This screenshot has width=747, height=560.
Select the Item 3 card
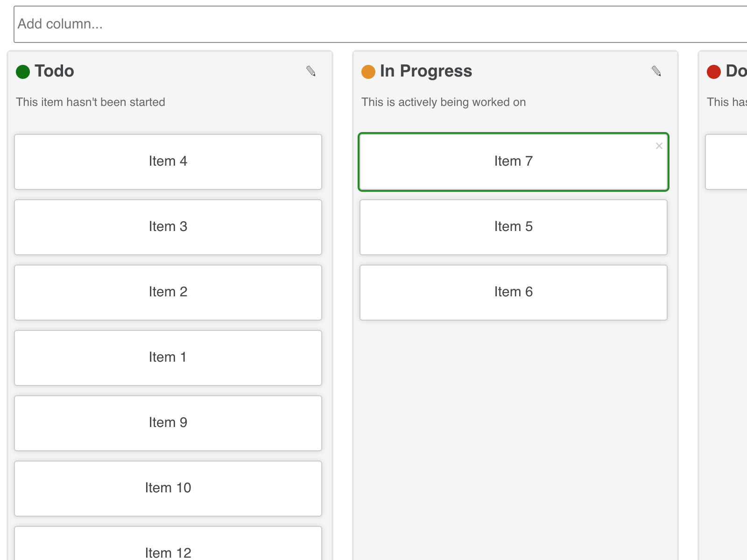point(168,227)
